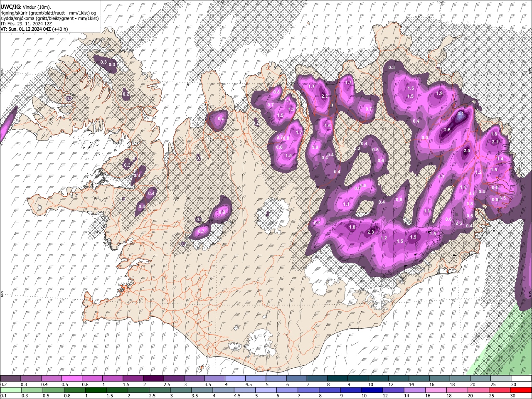Click the 'VT: Sun. 01.12.2024 04Z (+40 h)' line

tap(34, 29)
